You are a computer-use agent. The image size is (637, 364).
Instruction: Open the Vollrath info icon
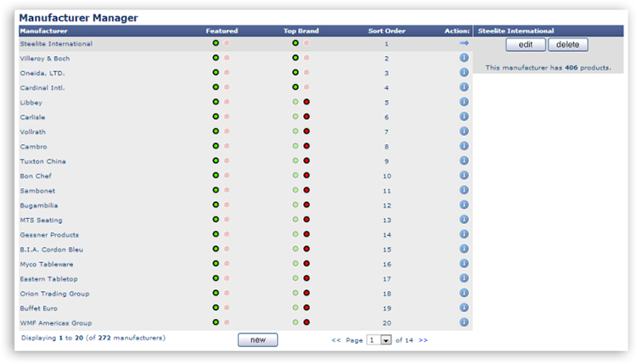point(464,131)
